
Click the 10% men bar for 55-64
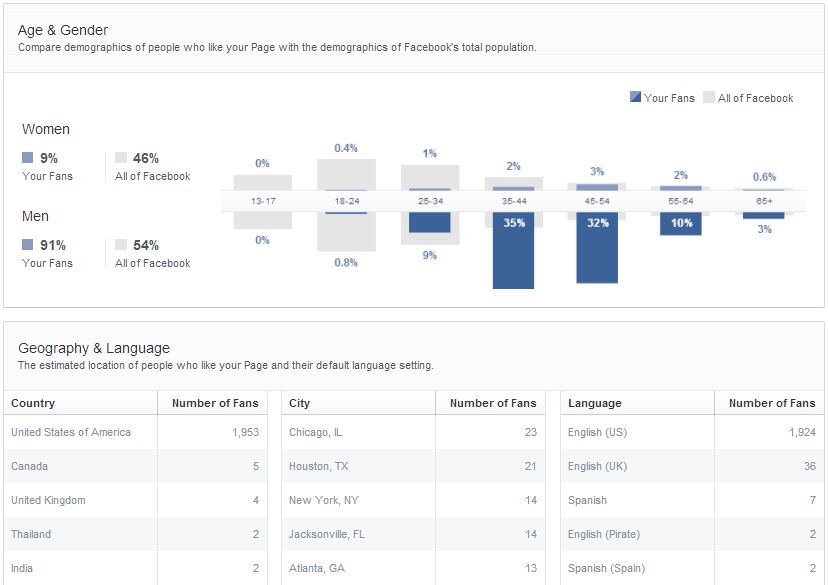point(680,223)
